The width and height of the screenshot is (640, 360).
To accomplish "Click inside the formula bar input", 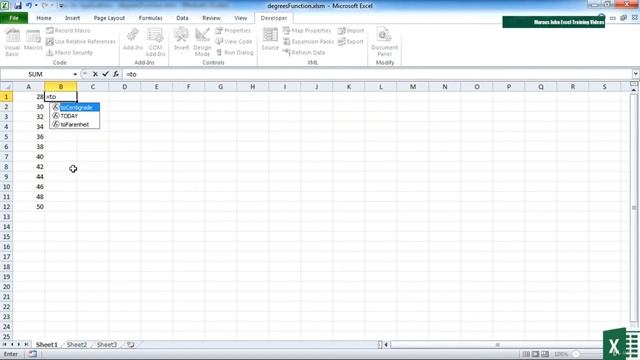I will [x=376, y=74].
